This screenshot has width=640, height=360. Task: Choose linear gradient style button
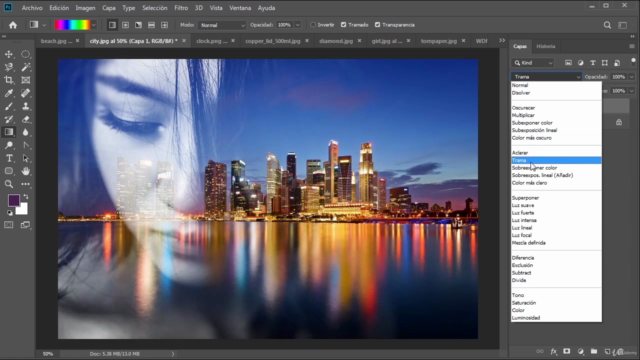pyautogui.click(x=112, y=25)
